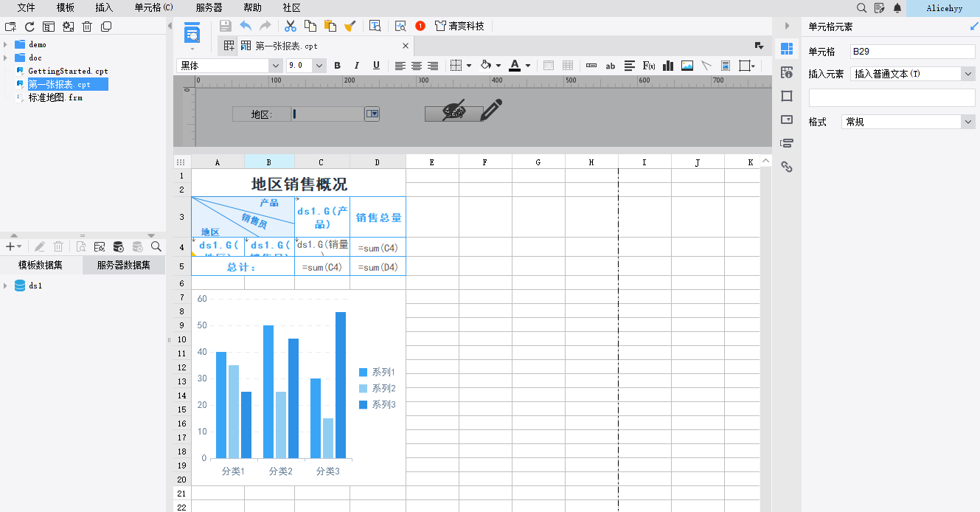Screen dimensions: 980x512
Task: Select the format painter brush
Action: pos(350,26)
